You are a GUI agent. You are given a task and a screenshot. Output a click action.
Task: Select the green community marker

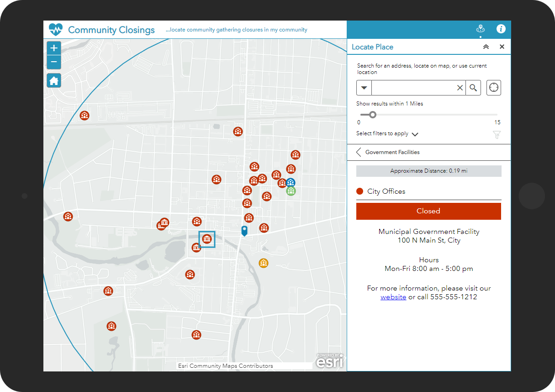[x=291, y=191]
